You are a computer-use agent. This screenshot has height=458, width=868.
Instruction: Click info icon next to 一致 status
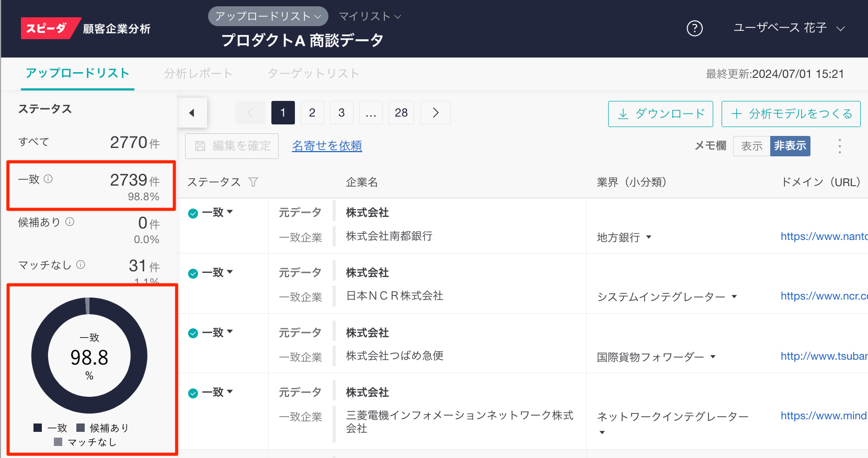48,179
